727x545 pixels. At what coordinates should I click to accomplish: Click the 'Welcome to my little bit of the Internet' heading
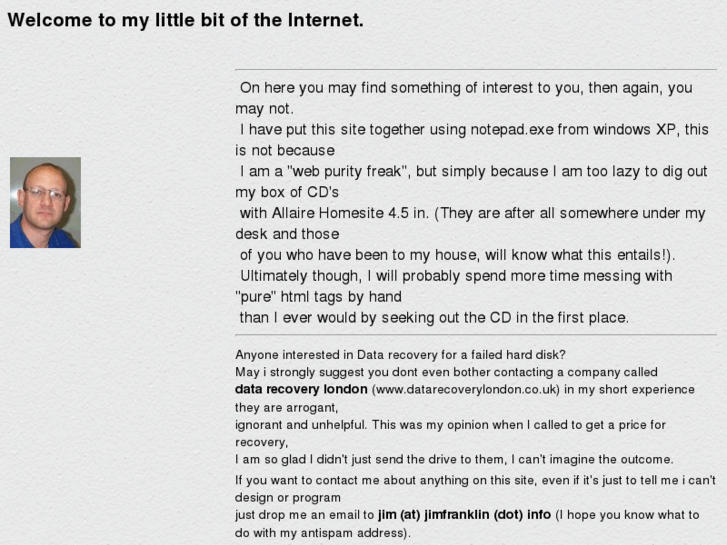coord(185,20)
